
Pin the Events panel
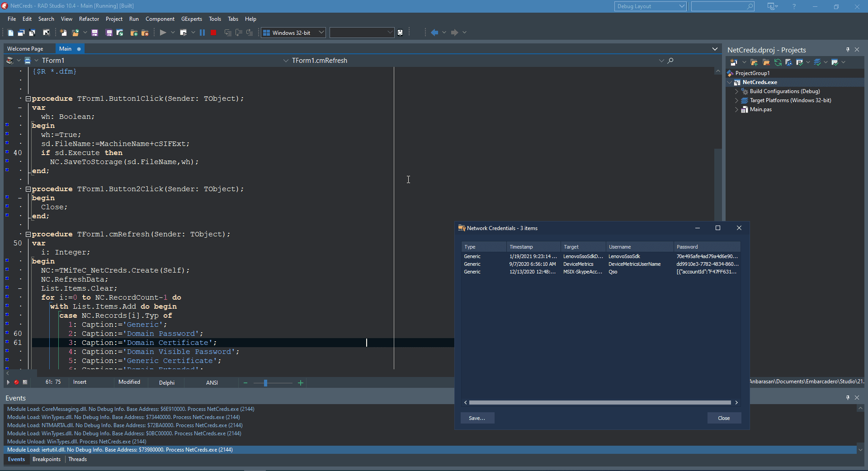848,398
